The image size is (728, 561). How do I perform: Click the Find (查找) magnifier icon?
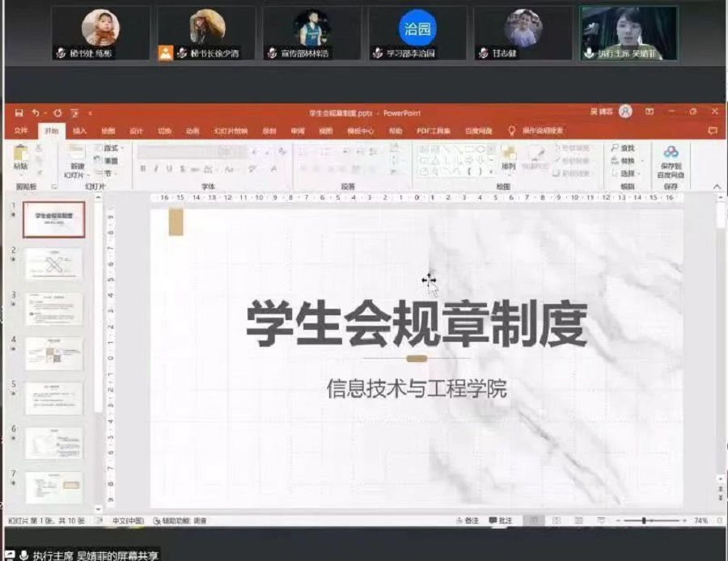(623, 148)
